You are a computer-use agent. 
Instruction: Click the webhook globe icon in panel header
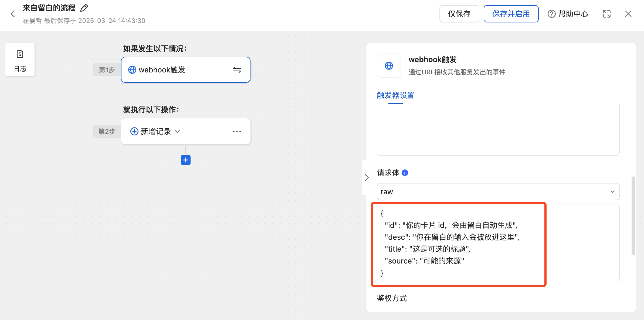(x=389, y=66)
